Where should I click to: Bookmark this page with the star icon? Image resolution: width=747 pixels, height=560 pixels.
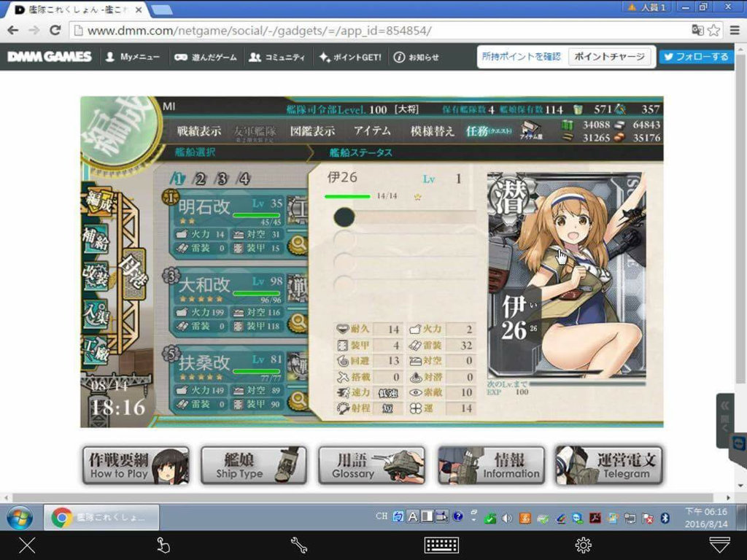tap(713, 31)
